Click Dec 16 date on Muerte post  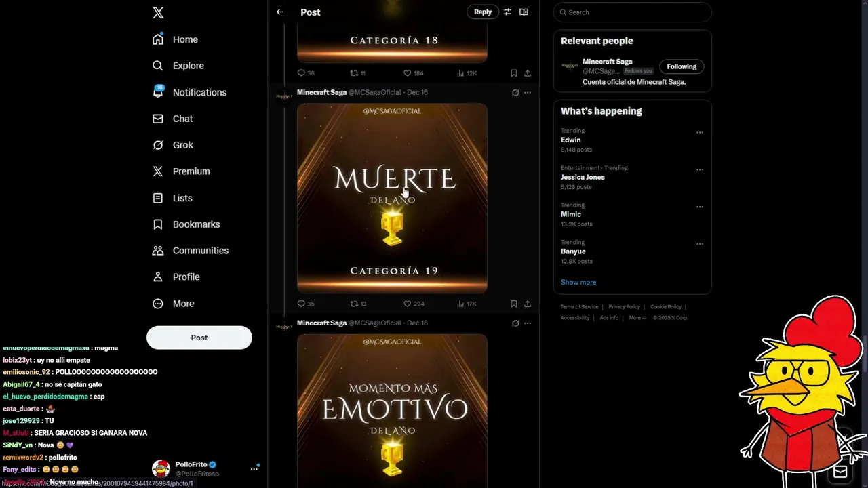[417, 92]
